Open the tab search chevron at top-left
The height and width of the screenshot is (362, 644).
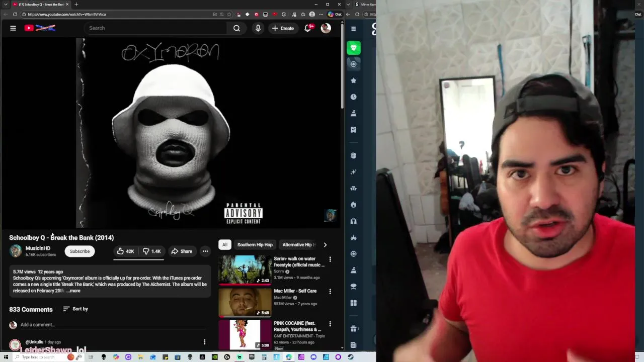click(6, 5)
